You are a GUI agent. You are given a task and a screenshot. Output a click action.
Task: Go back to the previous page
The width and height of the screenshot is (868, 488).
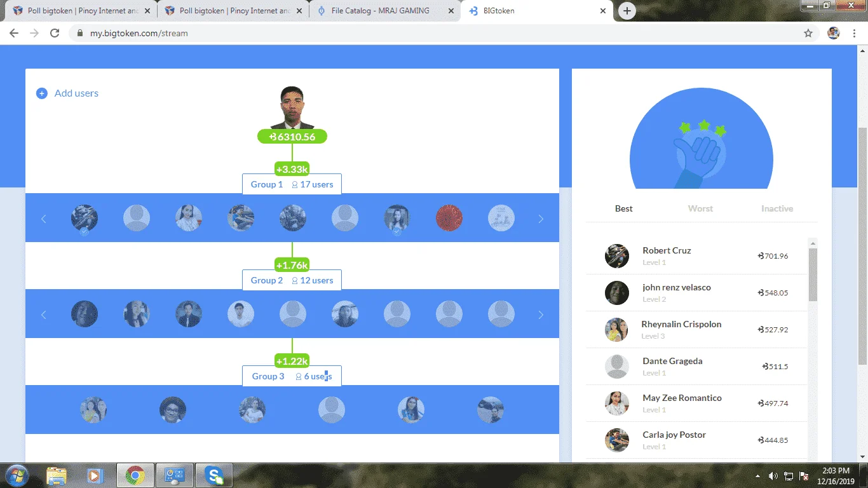(x=14, y=33)
